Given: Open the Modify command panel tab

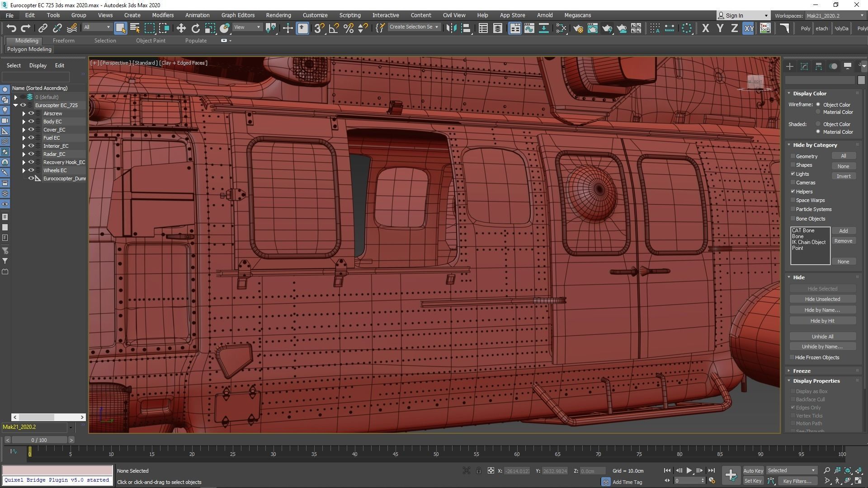Looking at the screenshot, I should coord(804,66).
